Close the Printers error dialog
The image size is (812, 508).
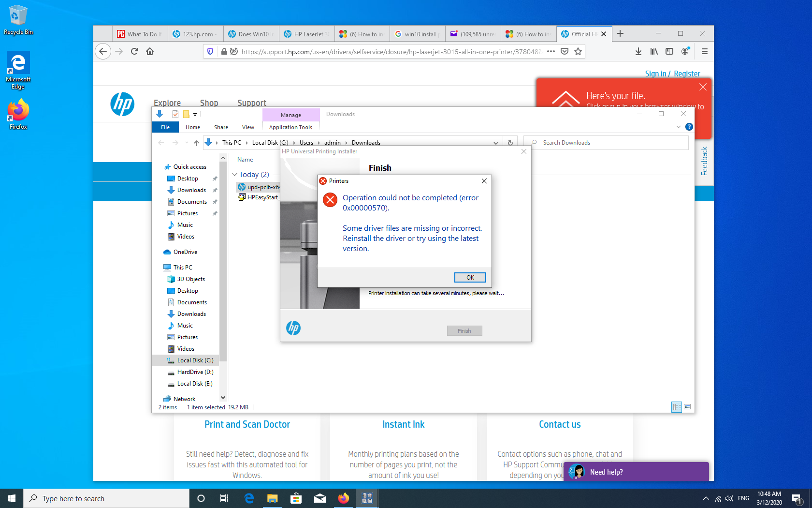484,181
